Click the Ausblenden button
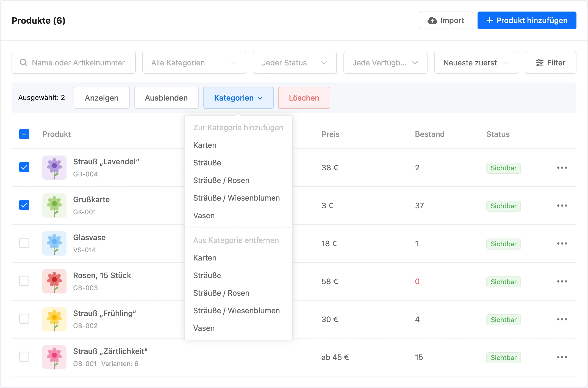The image size is (588, 388). pos(167,98)
